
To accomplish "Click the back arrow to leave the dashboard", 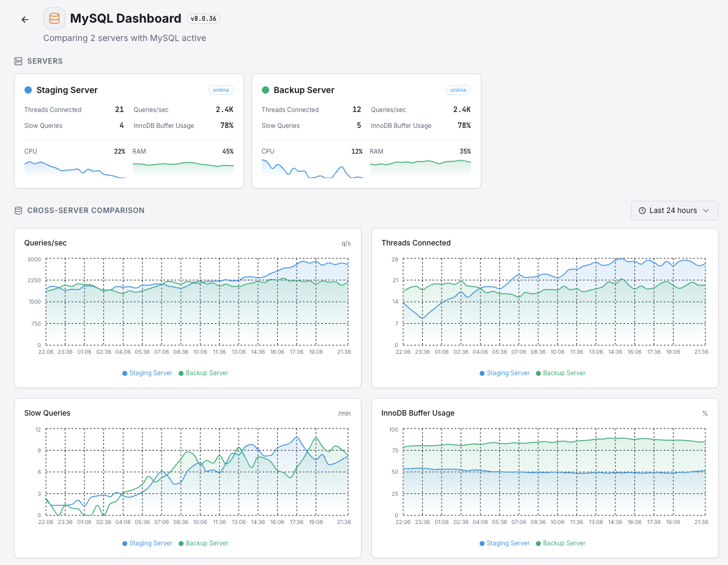I will [24, 19].
